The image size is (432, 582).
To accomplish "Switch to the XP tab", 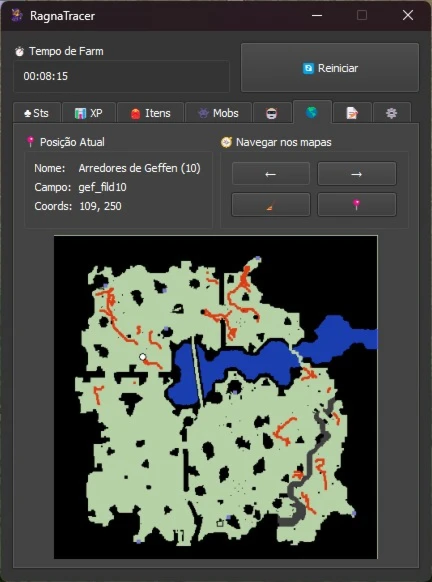I will pyautogui.click(x=89, y=113).
